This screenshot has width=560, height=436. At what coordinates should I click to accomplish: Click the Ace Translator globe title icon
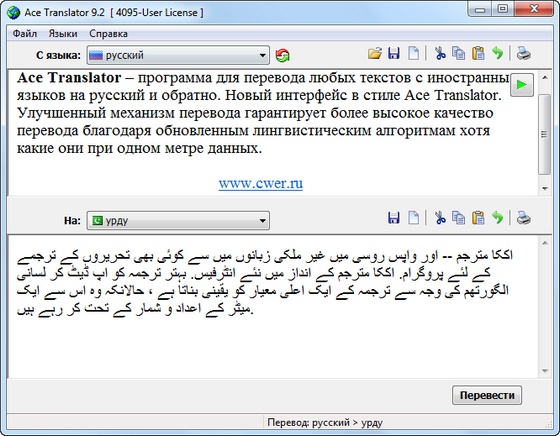14,12
